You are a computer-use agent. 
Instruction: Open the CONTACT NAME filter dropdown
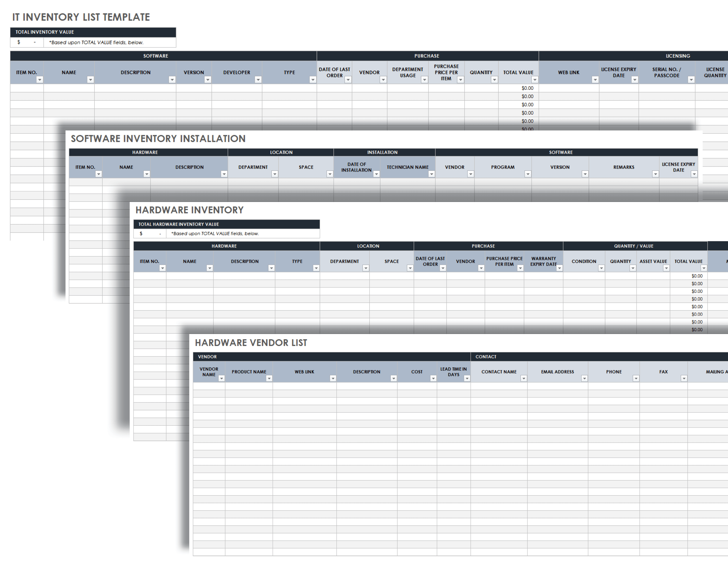point(524,379)
